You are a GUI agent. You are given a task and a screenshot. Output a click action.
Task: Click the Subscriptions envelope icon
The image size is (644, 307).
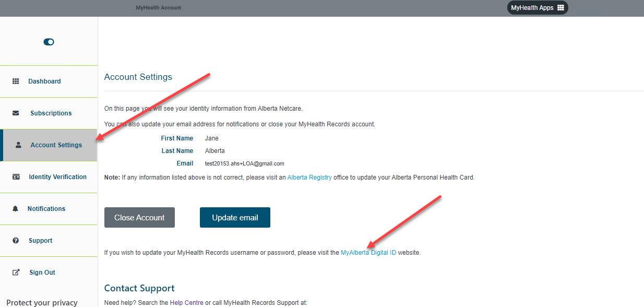pos(16,113)
